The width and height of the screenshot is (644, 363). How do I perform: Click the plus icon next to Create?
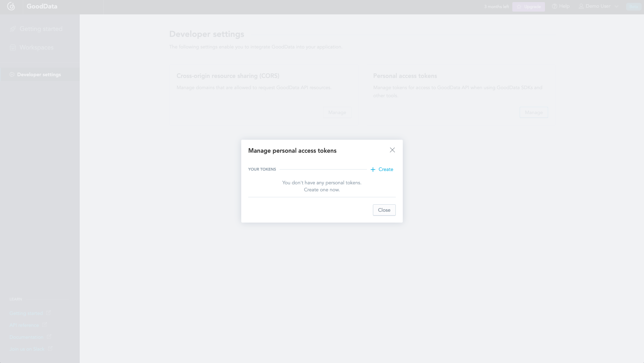coord(373,170)
